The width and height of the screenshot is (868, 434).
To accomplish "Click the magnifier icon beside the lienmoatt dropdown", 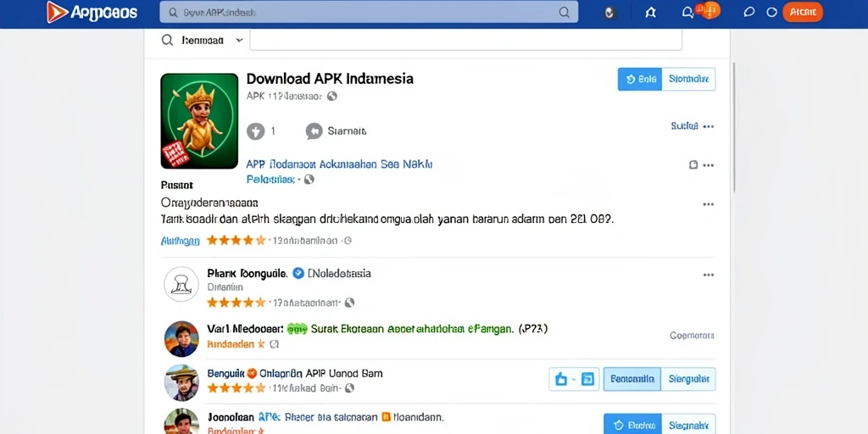I will (167, 41).
